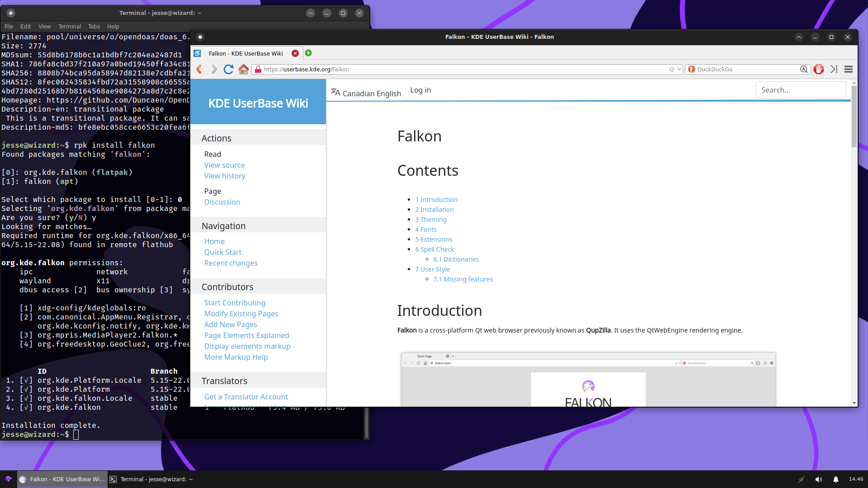Image resolution: width=868 pixels, height=488 pixels.
Task: Open Get a Translator Account link
Action: coord(246,397)
